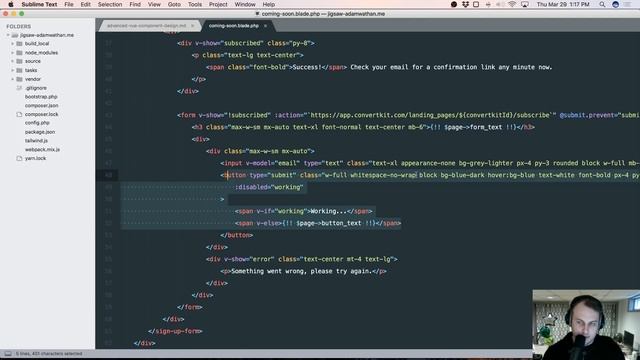
Task: Open bootstrap.php in the sidebar
Action: (x=41, y=97)
